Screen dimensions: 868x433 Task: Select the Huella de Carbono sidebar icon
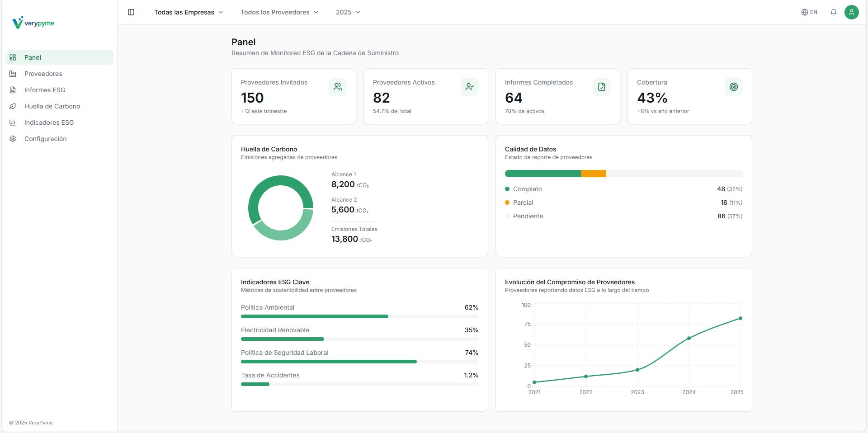tap(12, 106)
